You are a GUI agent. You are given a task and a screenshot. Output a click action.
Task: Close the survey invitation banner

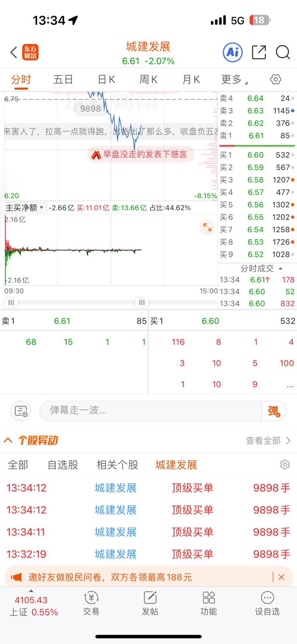pos(282,577)
